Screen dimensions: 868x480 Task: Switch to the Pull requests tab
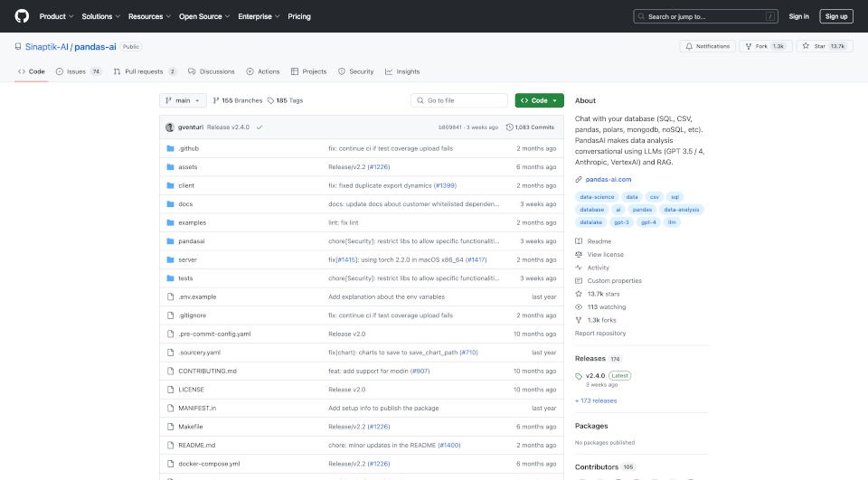(144, 71)
